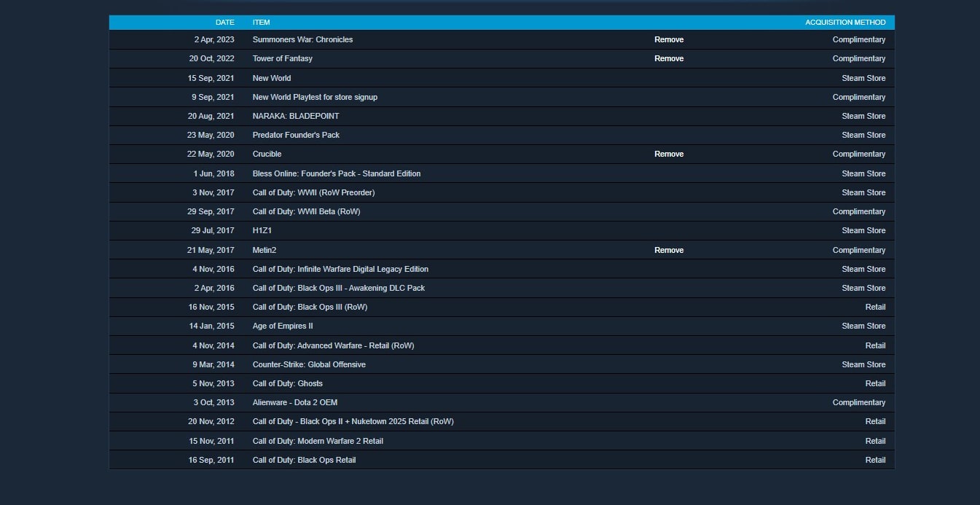
Task: Remove the Metin2 license
Action: 669,250
